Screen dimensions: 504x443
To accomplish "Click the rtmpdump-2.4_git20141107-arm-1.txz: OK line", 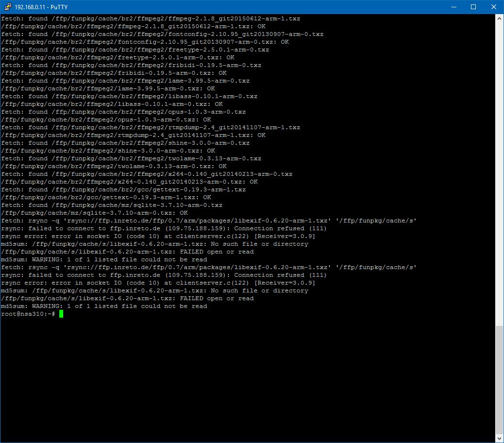I will click(133, 135).
